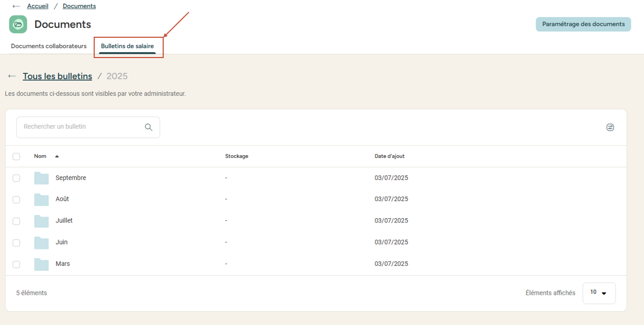This screenshot has width=644, height=325.
Task: Switch to Documents collaborateurs tab
Action: click(x=49, y=46)
